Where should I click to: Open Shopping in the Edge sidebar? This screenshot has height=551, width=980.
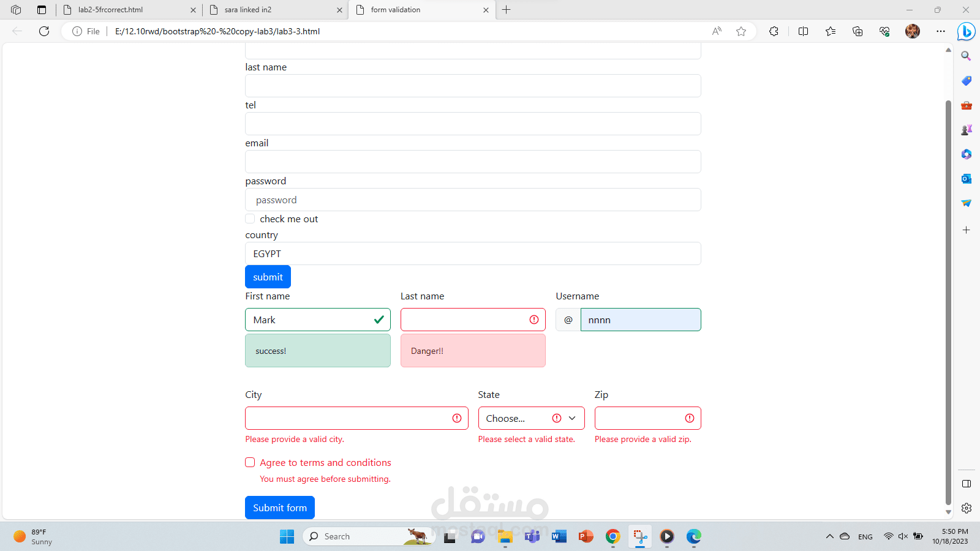[966, 80]
